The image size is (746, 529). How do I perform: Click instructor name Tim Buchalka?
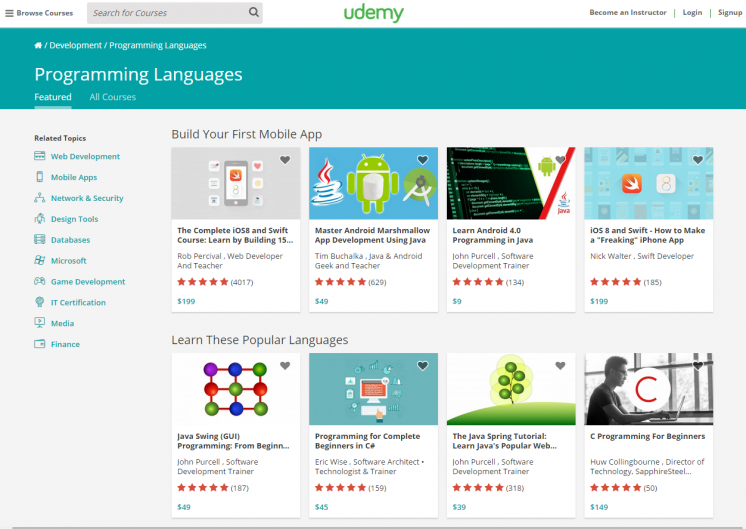339,256
